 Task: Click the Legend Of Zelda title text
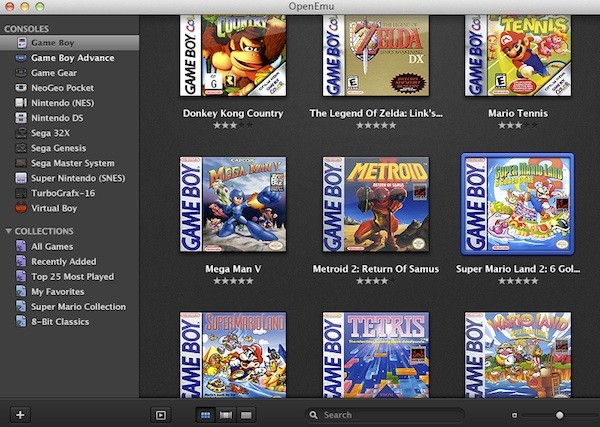(x=376, y=113)
